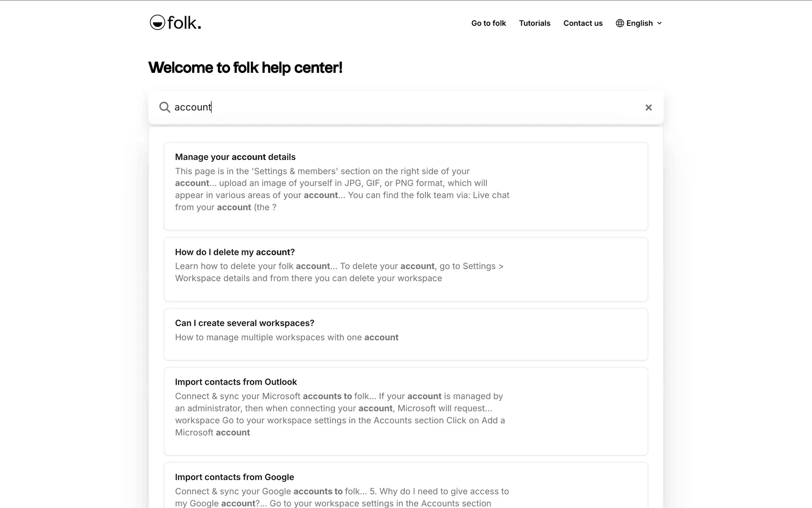Click the search magnifier icon
This screenshot has height=508, width=812.
click(x=165, y=108)
